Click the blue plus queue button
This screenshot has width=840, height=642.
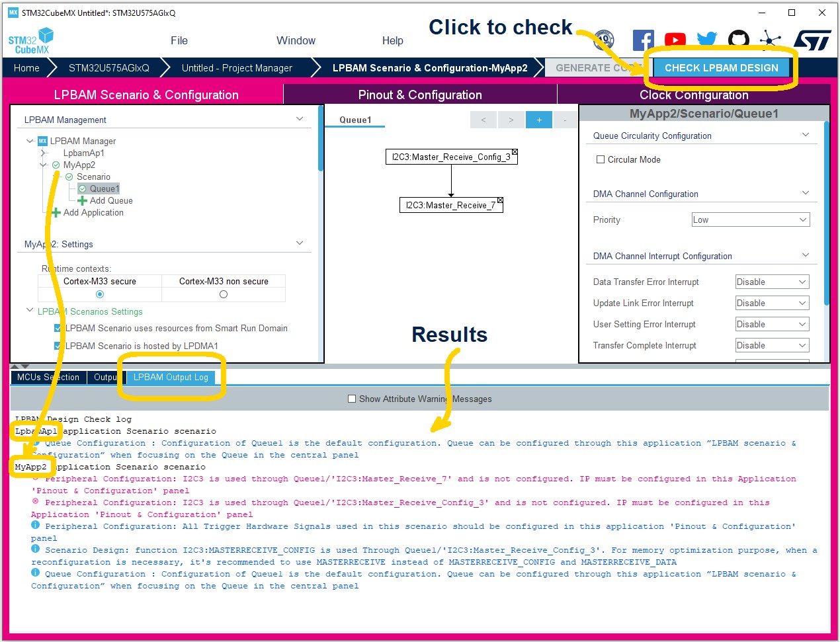pyautogui.click(x=539, y=120)
